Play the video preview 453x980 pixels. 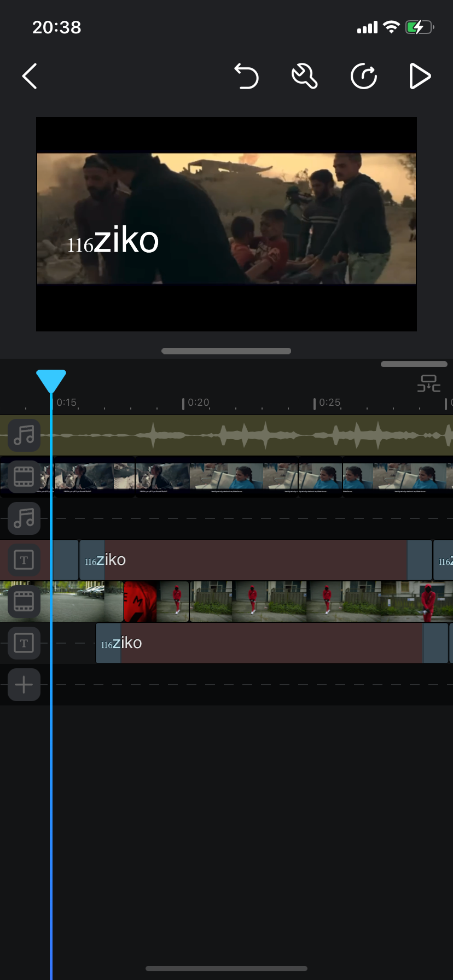(420, 76)
